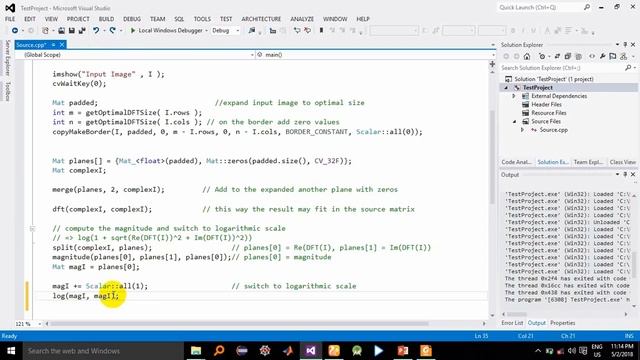Open the TEST menu
The image size is (640, 360).
click(x=226, y=19)
